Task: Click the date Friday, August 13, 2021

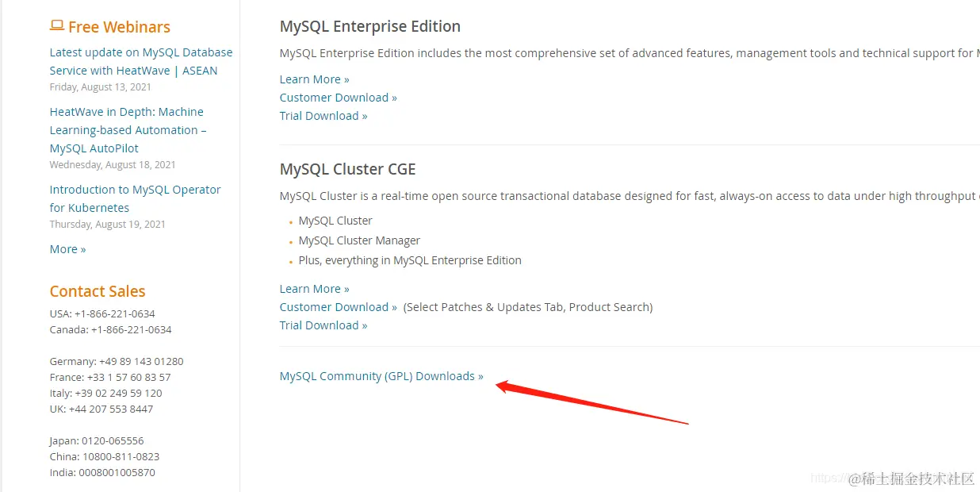Action: [x=100, y=87]
